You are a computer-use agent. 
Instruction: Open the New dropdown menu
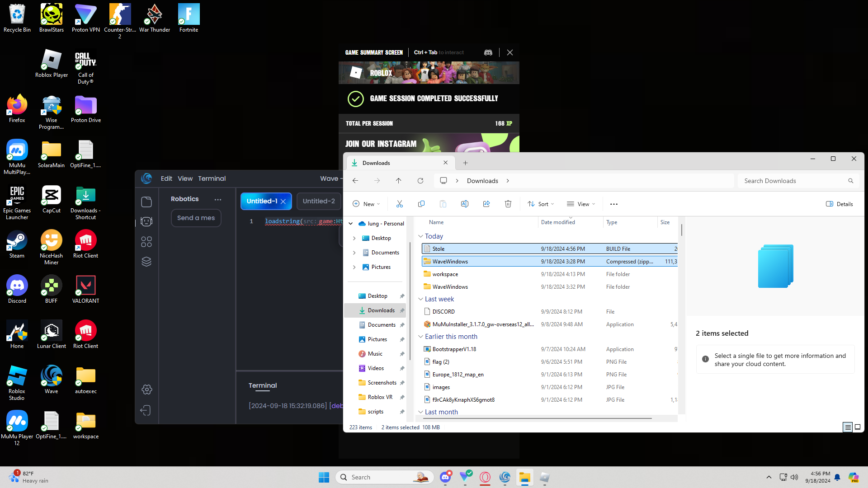click(366, 204)
